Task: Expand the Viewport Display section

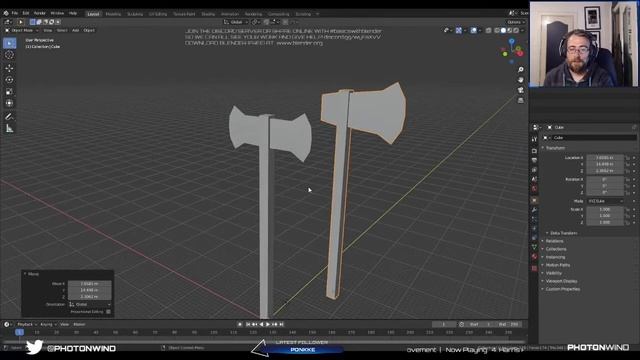Action: click(x=561, y=281)
